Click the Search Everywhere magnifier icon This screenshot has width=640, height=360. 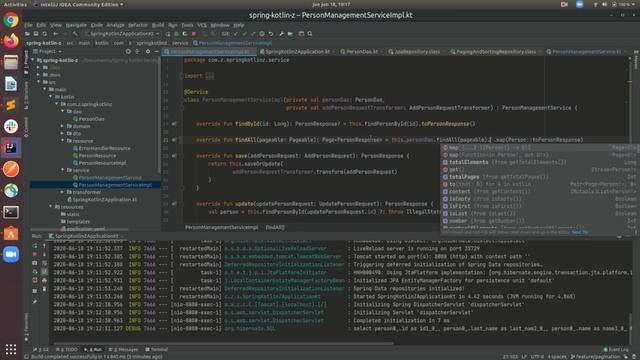pyautogui.click(x=310, y=34)
